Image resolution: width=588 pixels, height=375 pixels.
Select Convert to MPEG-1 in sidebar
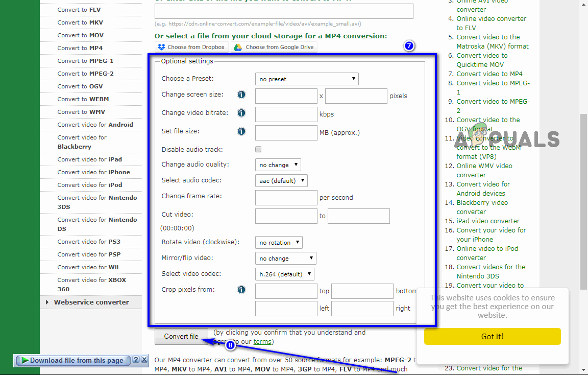coord(86,61)
